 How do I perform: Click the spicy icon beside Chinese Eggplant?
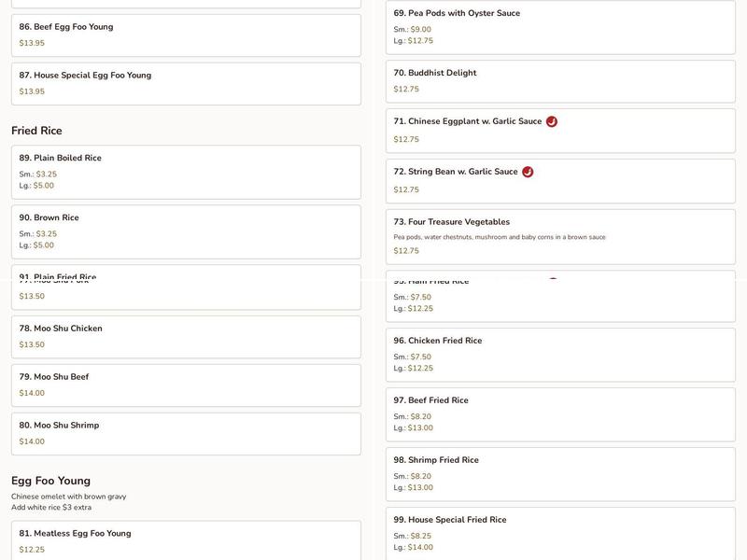[552, 121]
